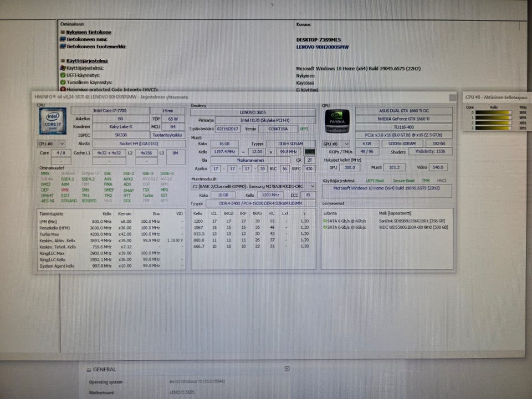Click the DDR4-2400 / PC4-19200 type field
The image size is (532, 399).
[x=260, y=203]
